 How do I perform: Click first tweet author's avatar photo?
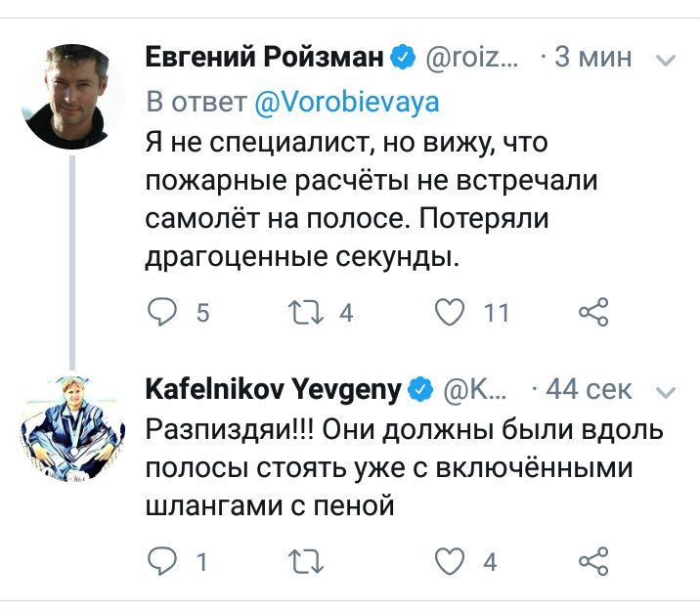(72, 97)
